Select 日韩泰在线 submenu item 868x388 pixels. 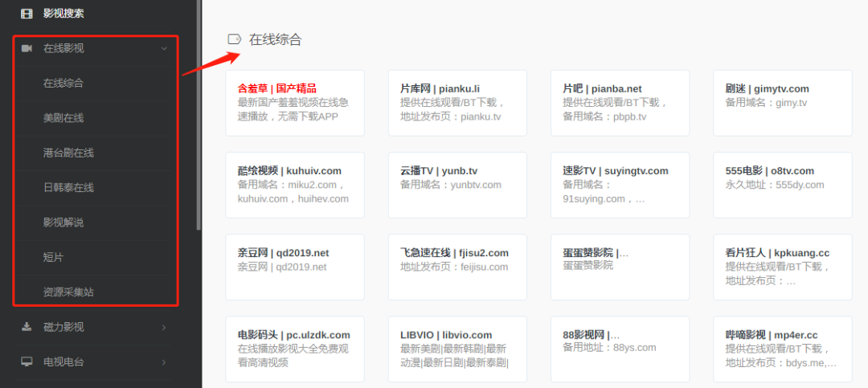coord(68,188)
